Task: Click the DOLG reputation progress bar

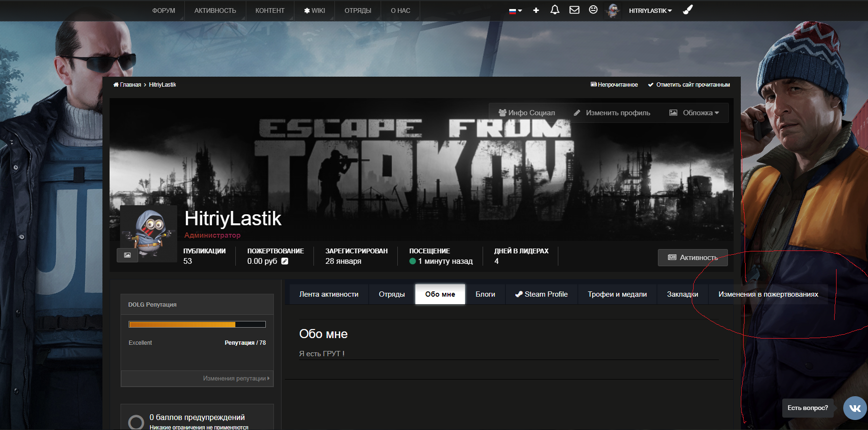Action: point(197,324)
